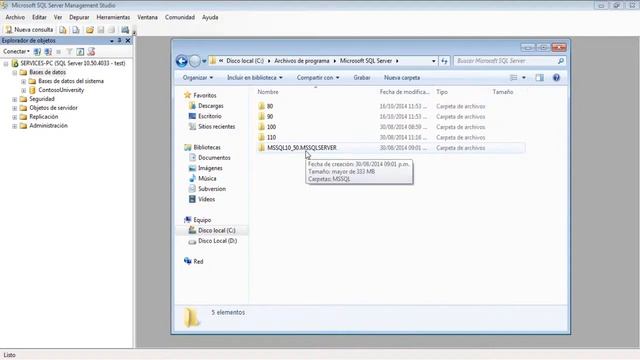Select the MSSQL10_50.MSSQLSERVER folder
The height and width of the screenshot is (360, 640).
(x=302, y=148)
